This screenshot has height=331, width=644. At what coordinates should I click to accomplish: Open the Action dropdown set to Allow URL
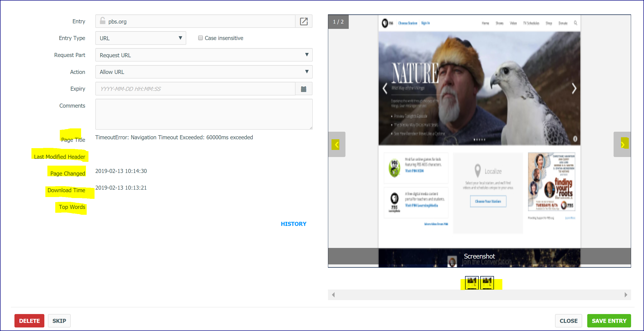[204, 72]
